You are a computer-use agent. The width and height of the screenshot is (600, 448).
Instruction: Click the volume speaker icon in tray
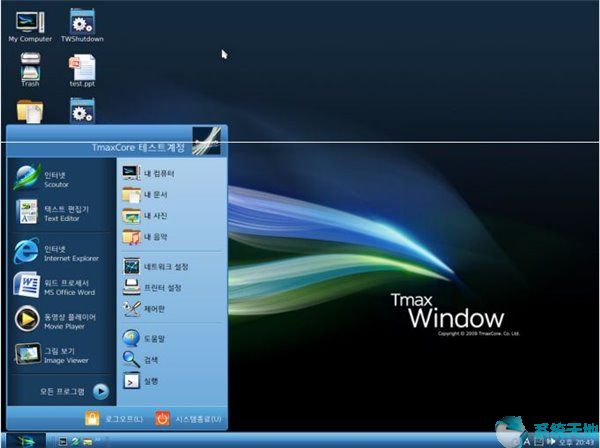[x=551, y=442]
